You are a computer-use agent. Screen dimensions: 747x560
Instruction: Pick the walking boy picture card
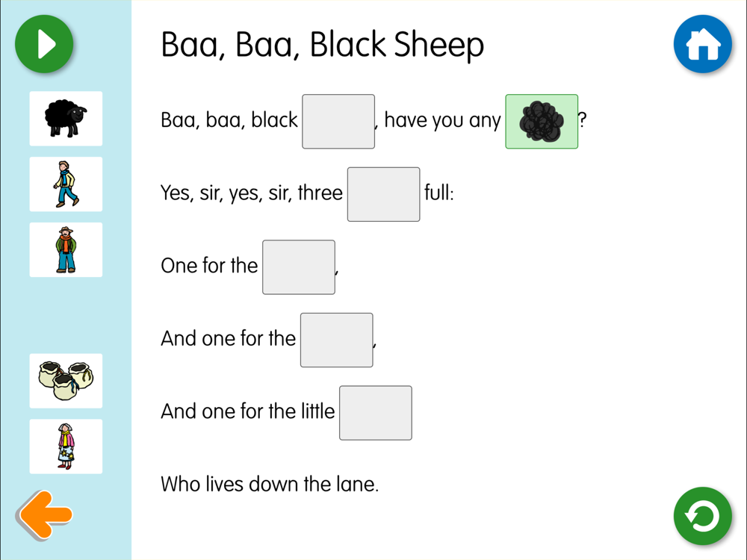tap(66, 184)
